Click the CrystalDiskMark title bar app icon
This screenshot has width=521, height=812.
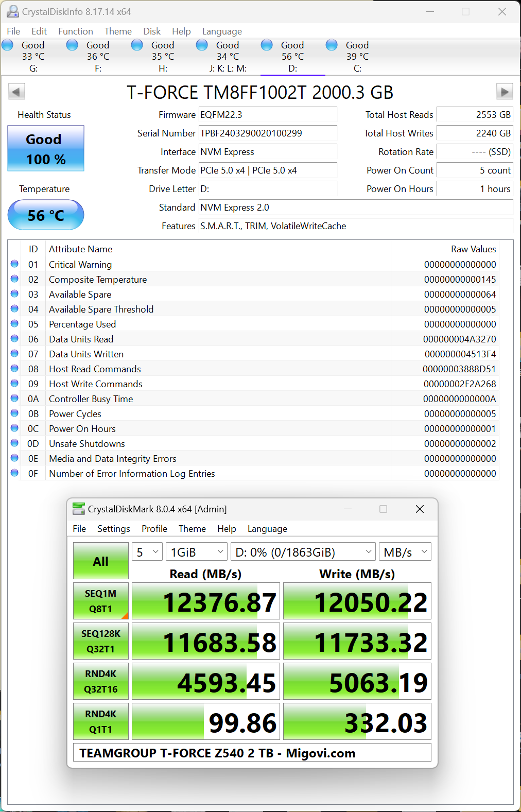tap(79, 509)
